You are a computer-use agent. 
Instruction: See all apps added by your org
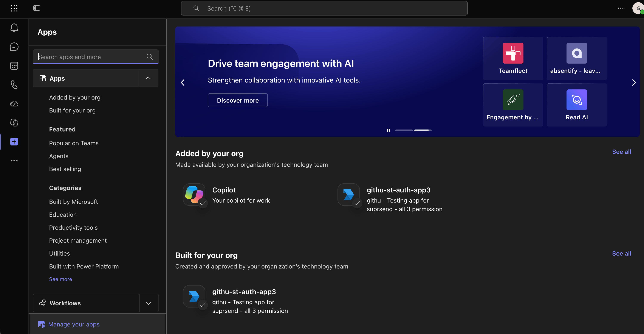621,151
